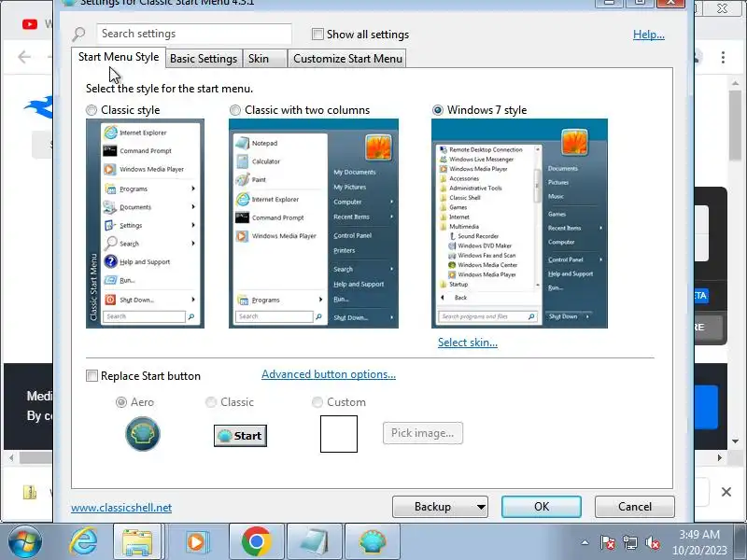Open the Windows Start orb on the taskbar
The height and width of the screenshot is (560, 747).
point(25,542)
